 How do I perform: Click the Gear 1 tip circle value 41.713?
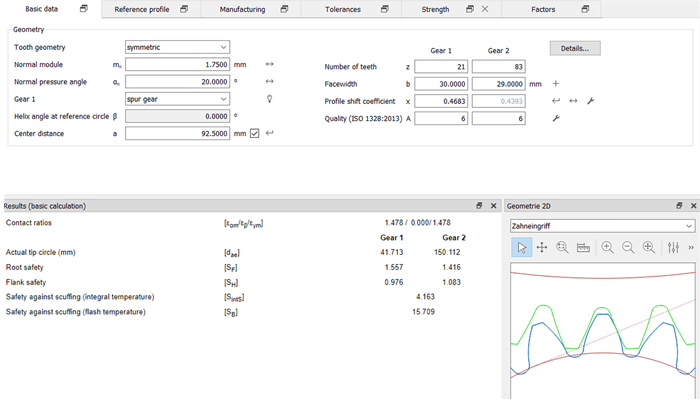click(x=392, y=252)
